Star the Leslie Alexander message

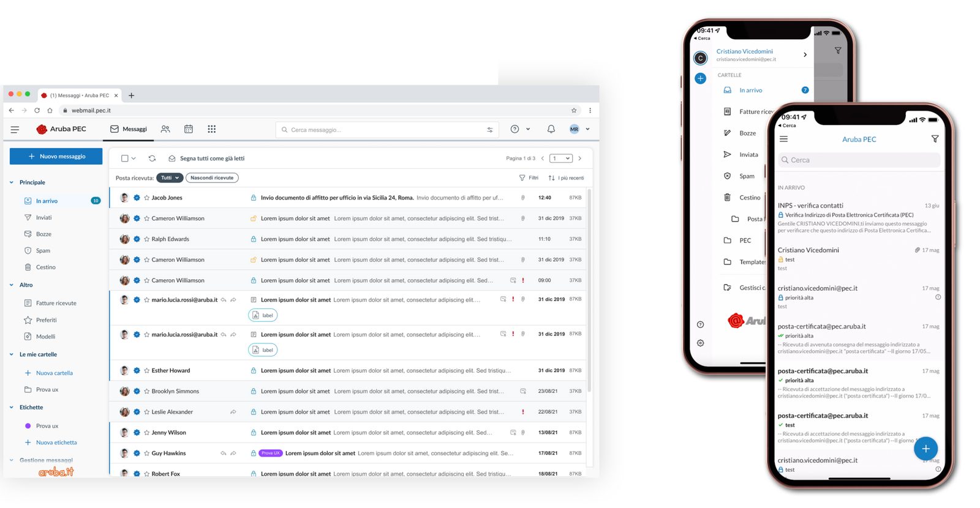click(x=147, y=412)
